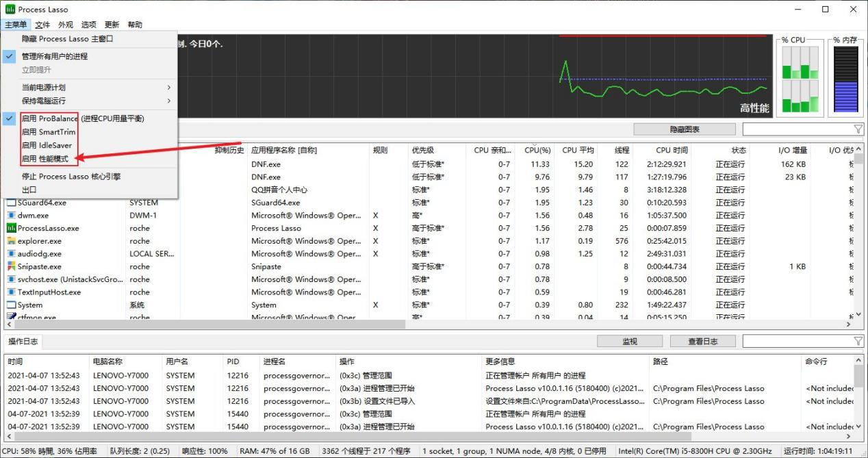This screenshot has height=458, width=868.
Task: Select the dwm.exe process icon
Action: [x=11, y=215]
